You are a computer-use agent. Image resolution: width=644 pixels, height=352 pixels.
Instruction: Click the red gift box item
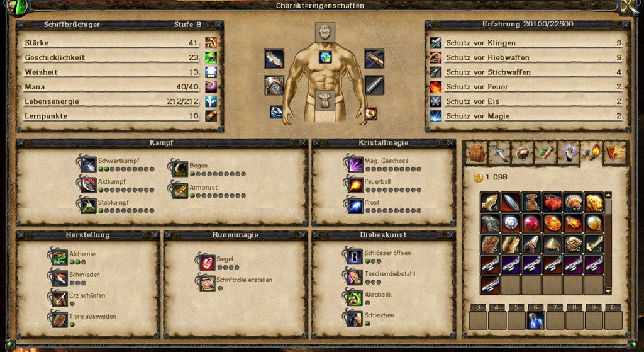552,202
